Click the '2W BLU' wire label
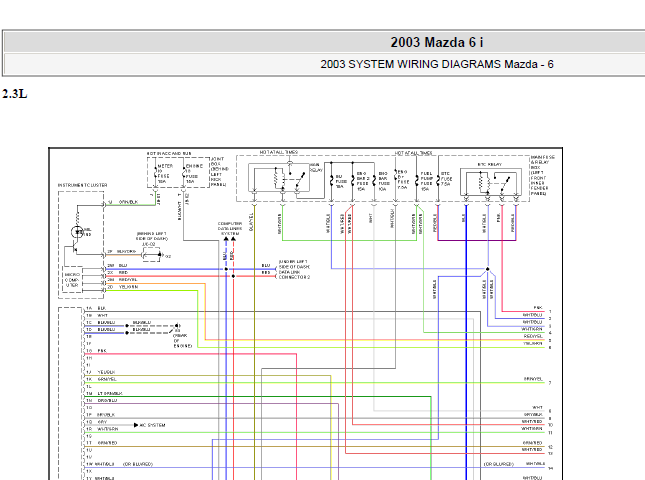The height and width of the screenshot is (480, 645). (117, 266)
